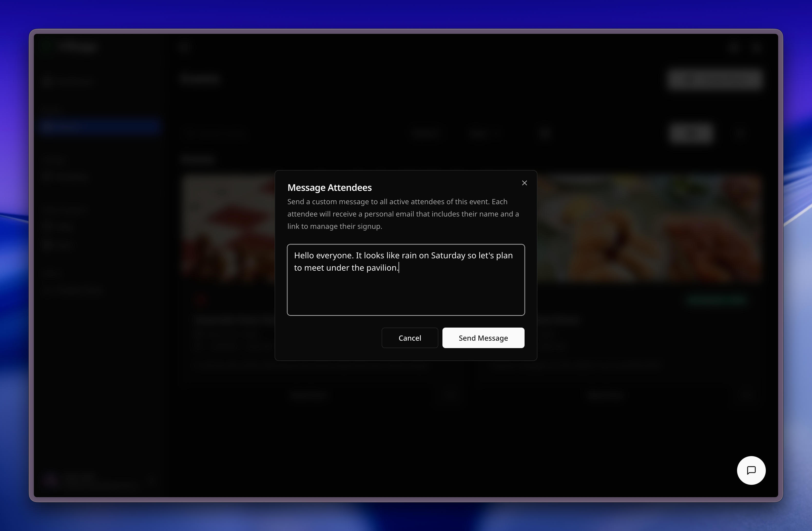Click empty space below the typed message

tap(406, 297)
